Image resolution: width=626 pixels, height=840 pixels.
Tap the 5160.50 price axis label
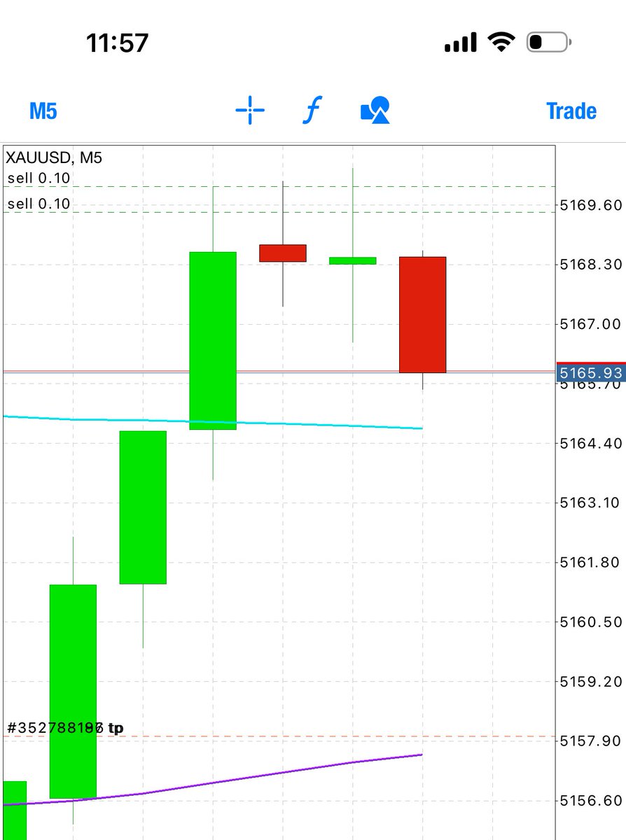[x=591, y=622]
